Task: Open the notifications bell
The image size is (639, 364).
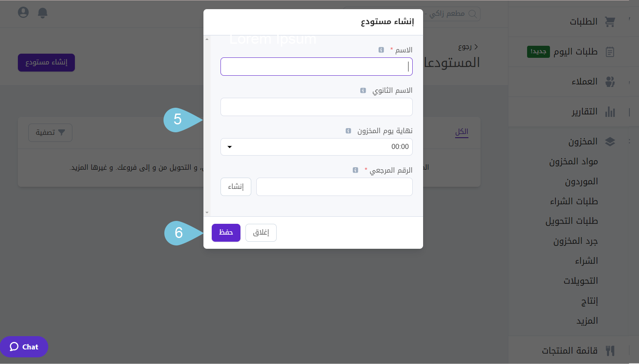Action: click(x=42, y=13)
